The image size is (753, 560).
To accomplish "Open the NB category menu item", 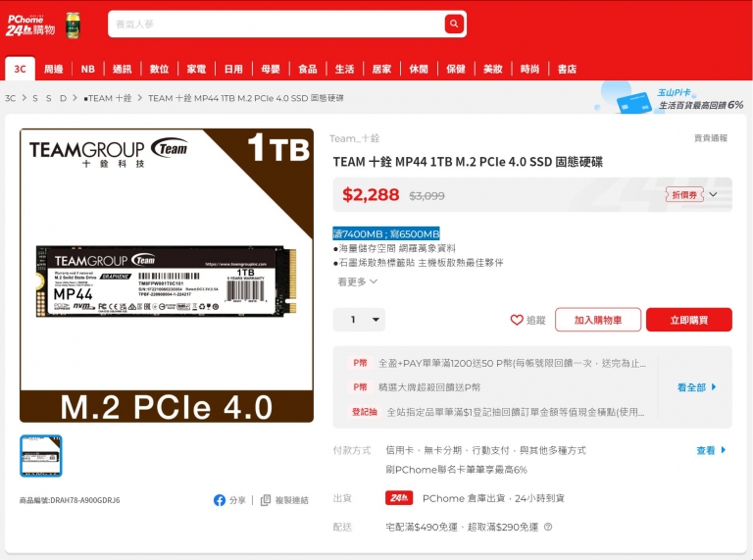I will click(x=88, y=70).
